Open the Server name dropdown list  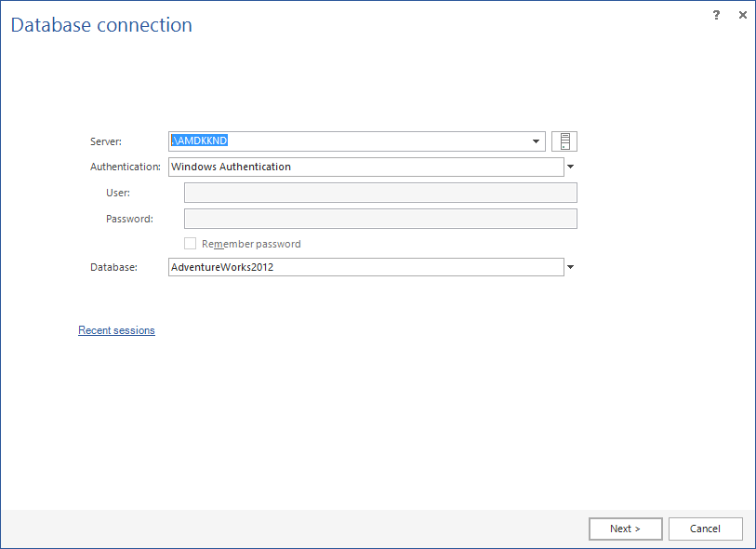click(536, 141)
